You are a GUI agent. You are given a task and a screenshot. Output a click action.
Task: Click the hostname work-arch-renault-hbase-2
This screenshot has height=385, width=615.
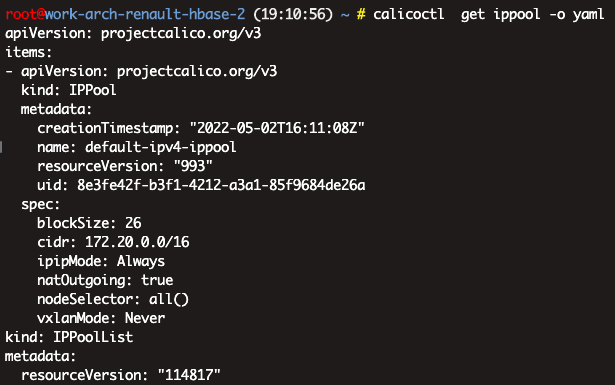(x=145, y=15)
